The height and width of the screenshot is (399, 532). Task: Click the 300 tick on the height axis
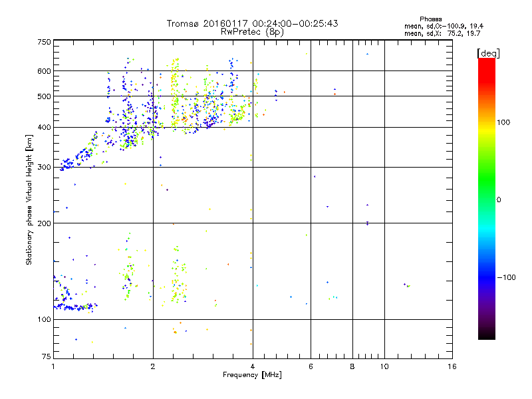coord(44,167)
